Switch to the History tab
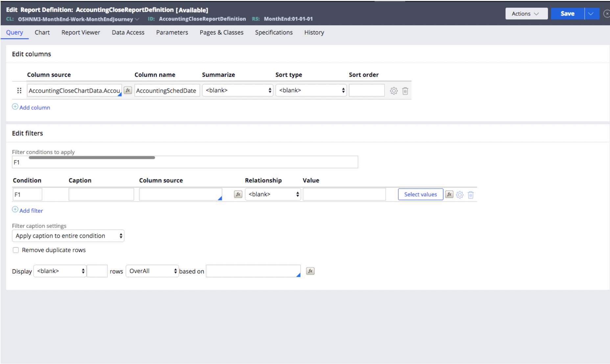Viewport: 610px width, 364px height. (314, 33)
